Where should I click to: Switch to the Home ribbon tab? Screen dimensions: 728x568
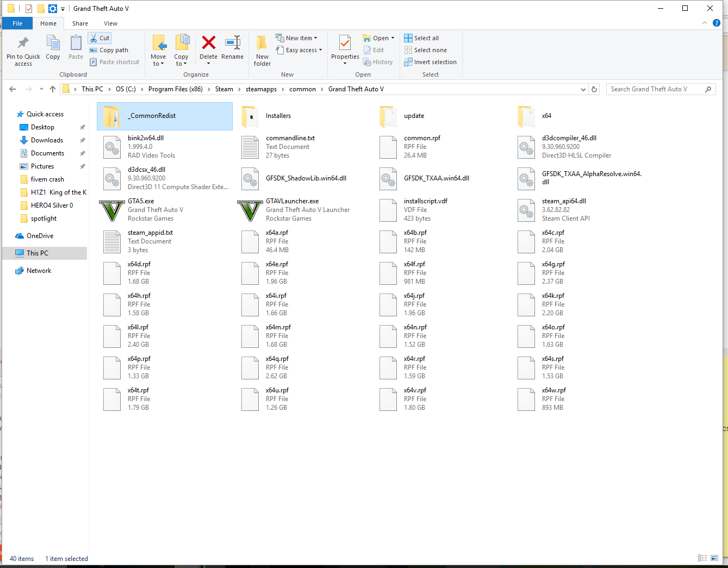[x=48, y=23]
